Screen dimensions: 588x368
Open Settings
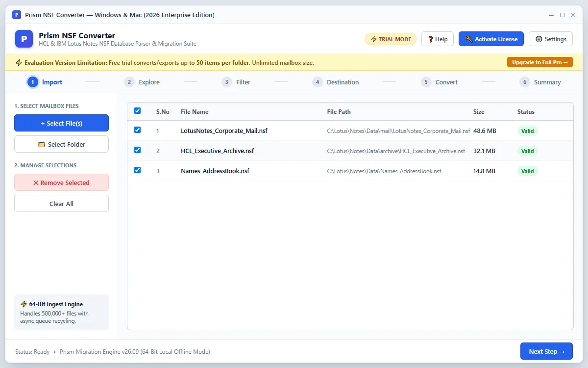[x=551, y=39]
